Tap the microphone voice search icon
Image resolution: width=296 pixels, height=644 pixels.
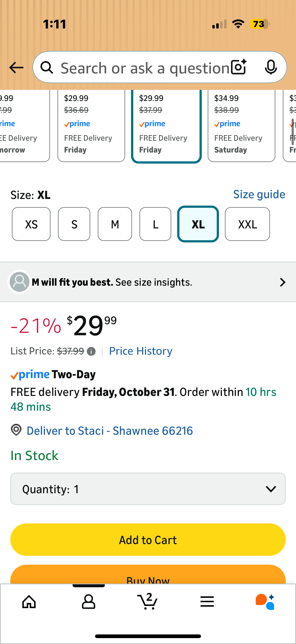(x=271, y=67)
